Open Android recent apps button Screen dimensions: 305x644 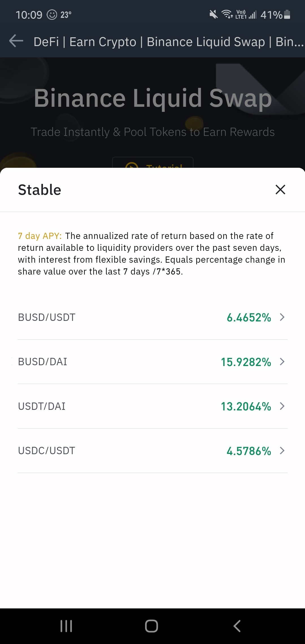point(66,626)
